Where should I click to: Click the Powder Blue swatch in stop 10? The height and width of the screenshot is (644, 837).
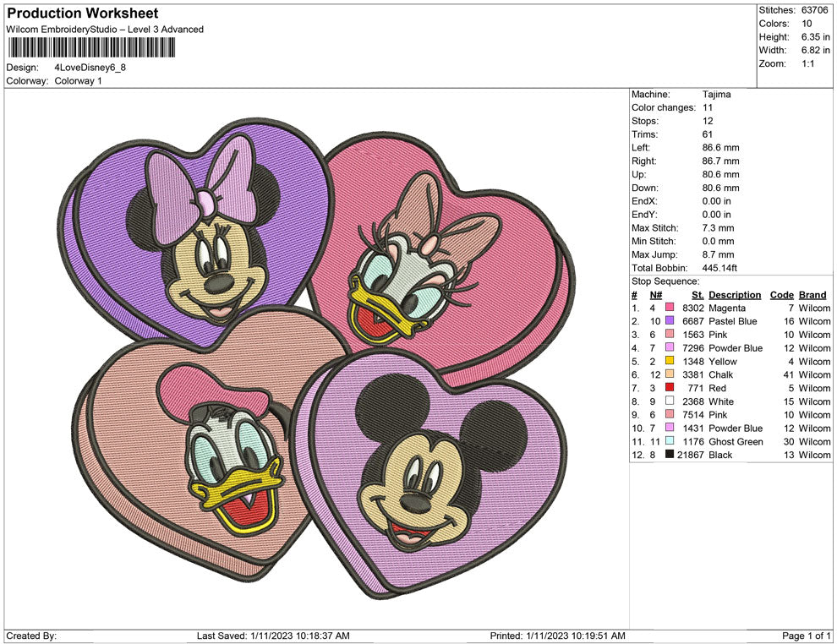click(x=670, y=428)
